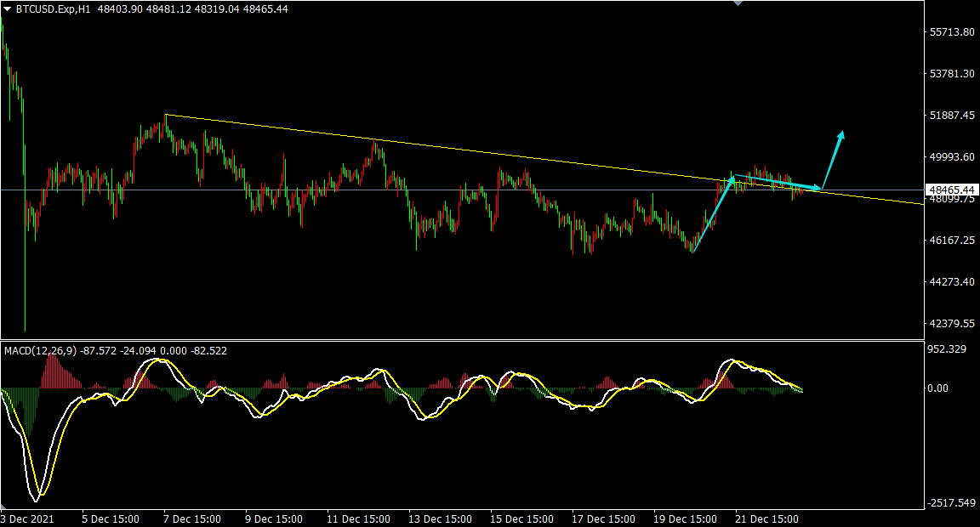Click the OHLC values 48403.90 48481.12

coord(145,9)
